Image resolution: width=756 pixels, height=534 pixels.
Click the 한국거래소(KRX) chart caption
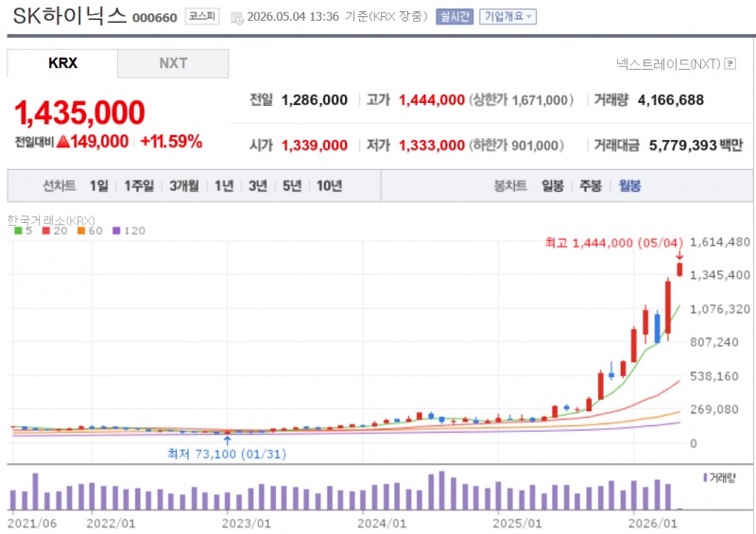(51, 220)
